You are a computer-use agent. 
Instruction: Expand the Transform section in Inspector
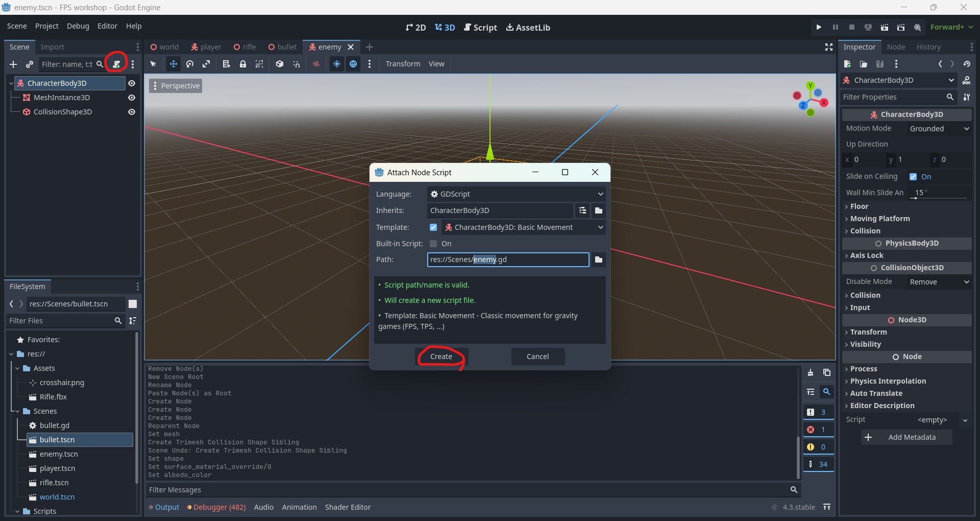[868, 332]
